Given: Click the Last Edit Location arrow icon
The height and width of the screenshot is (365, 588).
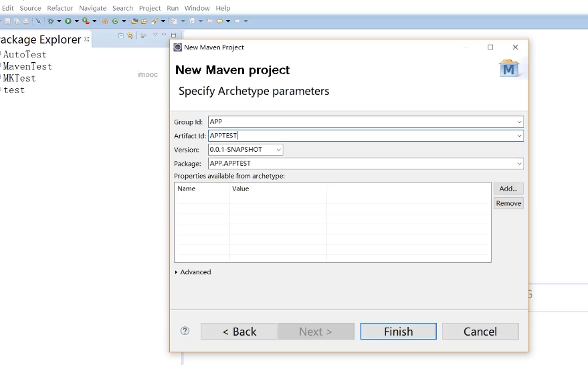Looking at the screenshot, I should click(x=209, y=21).
